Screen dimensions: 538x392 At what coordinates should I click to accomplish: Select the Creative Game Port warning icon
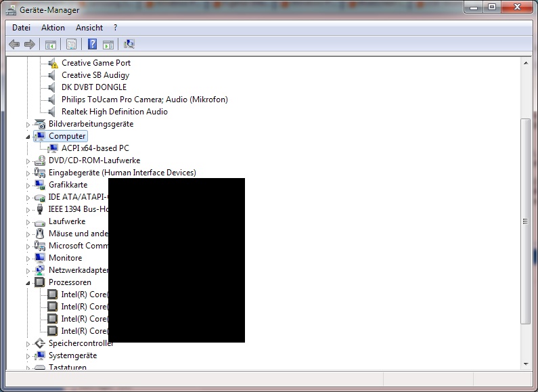[x=53, y=63]
